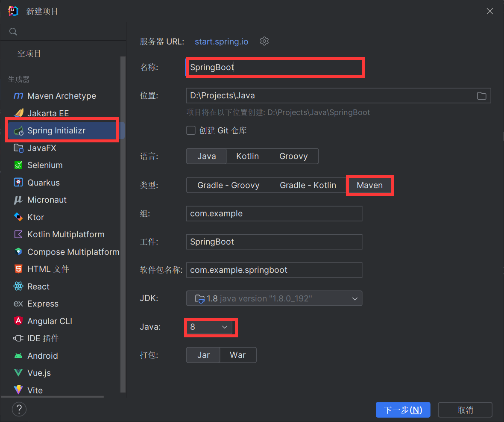This screenshot has width=504, height=422.
Task: Select Quarkus generator label
Action: [44, 183]
